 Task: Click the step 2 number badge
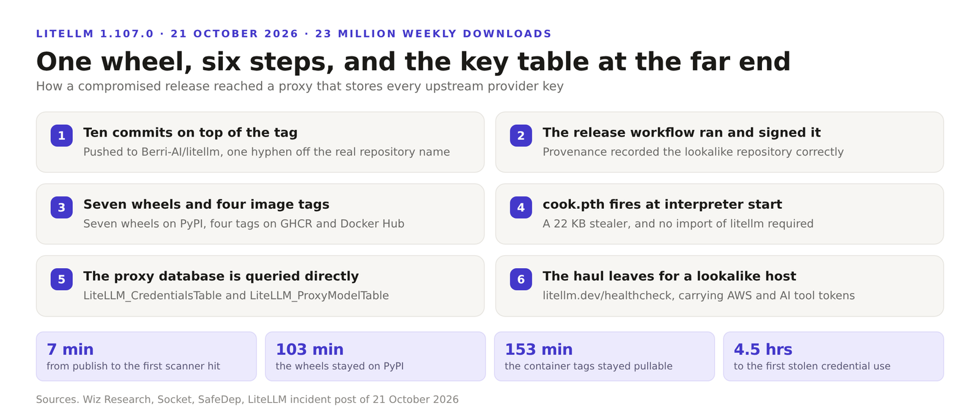point(521,135)
